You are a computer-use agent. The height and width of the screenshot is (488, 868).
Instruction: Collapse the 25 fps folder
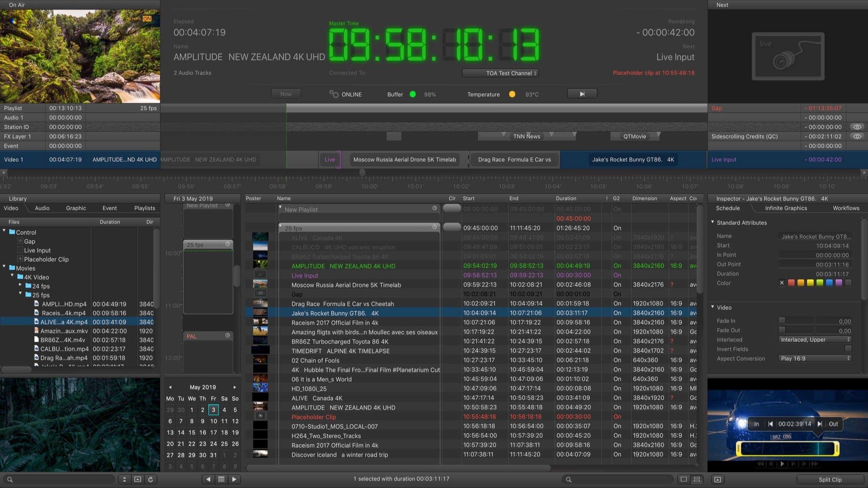tap(20, 294)
